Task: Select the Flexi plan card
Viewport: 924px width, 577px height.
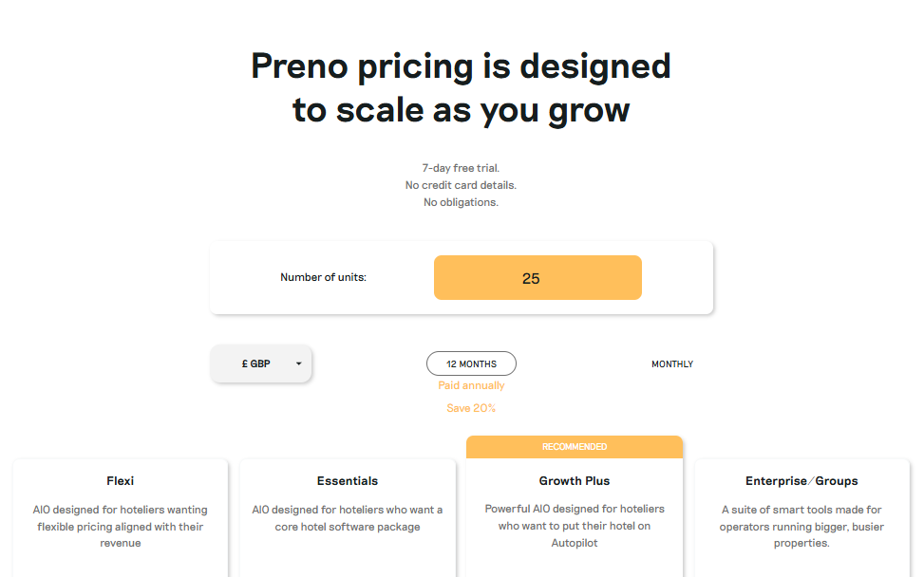Action: pos(121,518)
